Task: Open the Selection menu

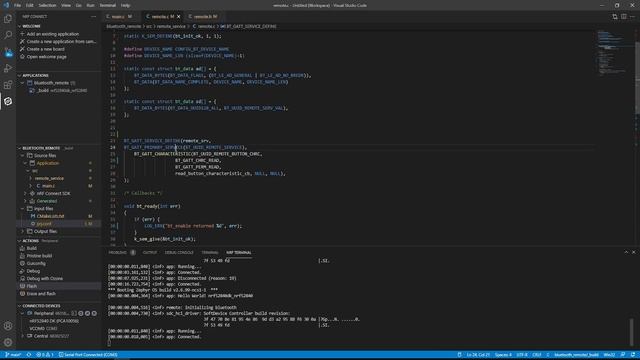Action: (47, 5)
